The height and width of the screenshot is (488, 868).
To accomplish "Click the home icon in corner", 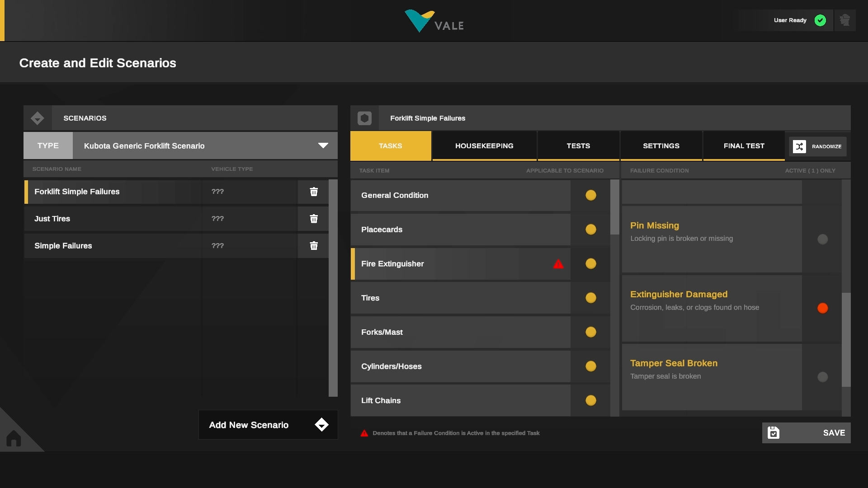I will (x=14, y=438).
